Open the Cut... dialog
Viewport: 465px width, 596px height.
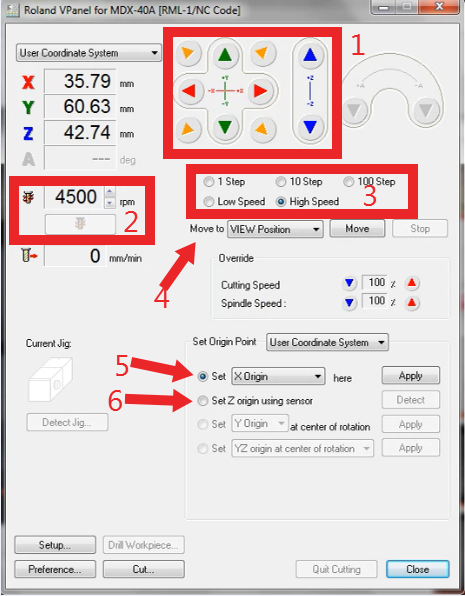[144, 569]
